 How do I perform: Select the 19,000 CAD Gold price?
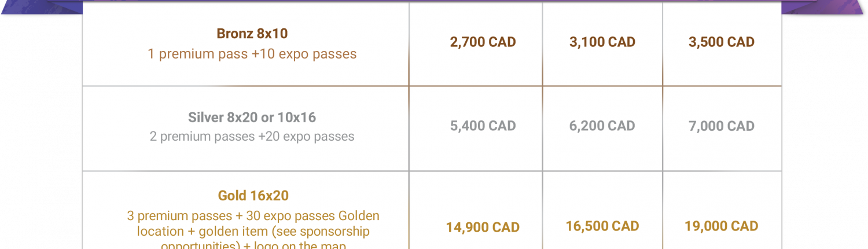(722, 226)
